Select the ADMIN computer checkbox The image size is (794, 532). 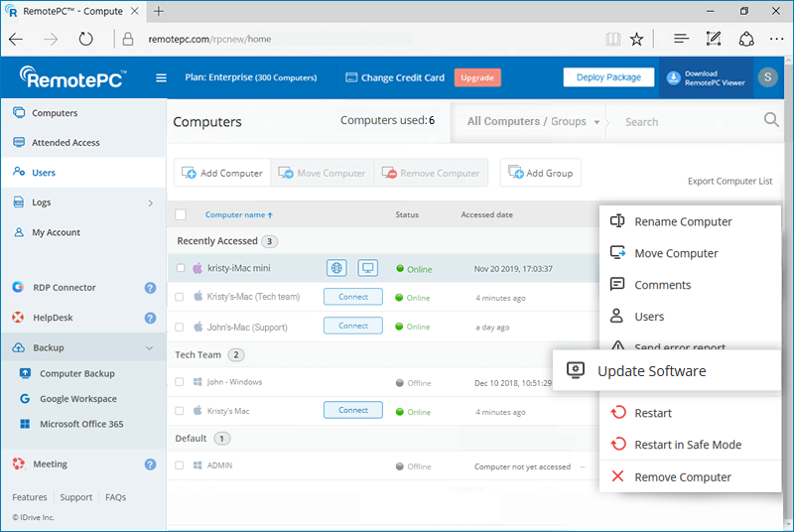(181, 465)
